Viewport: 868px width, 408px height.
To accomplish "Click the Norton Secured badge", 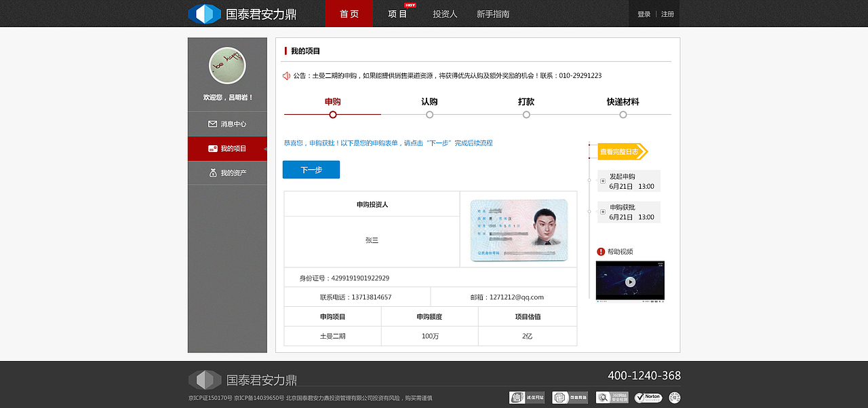I will click(x=648, y=398).
